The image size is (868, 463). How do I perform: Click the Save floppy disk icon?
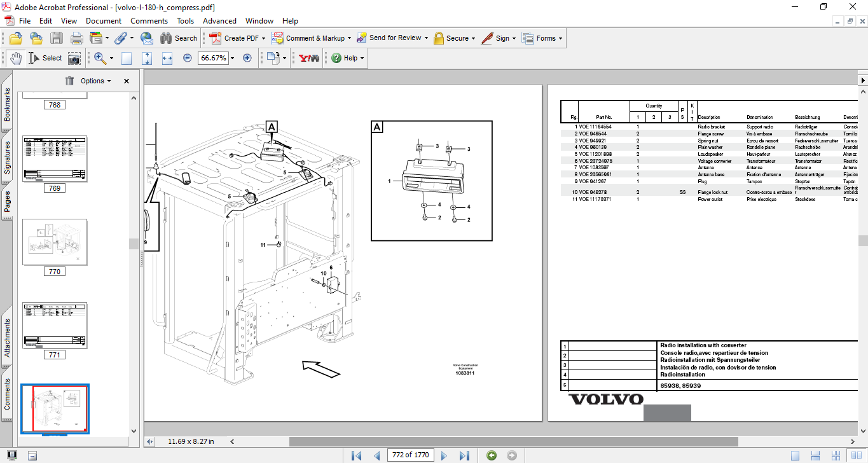[57, 38]
